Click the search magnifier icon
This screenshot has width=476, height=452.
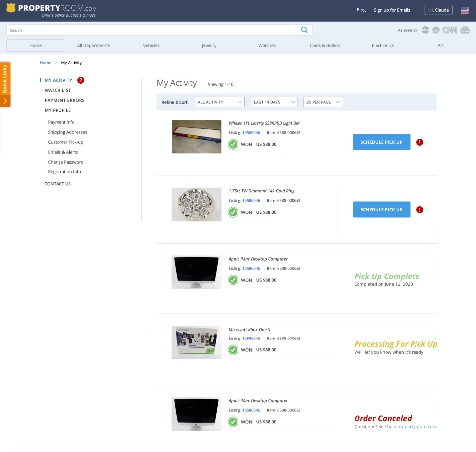(x=304, y=30)
